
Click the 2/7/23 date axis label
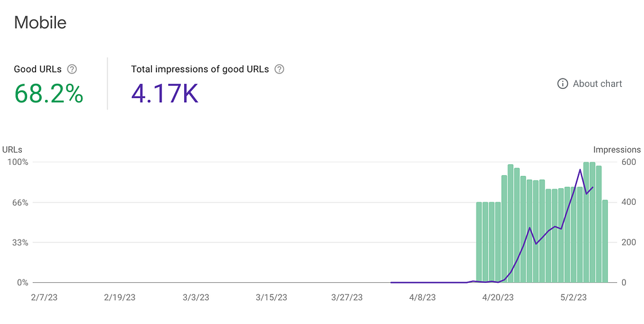pyautogui.click(x=44, y=298)
